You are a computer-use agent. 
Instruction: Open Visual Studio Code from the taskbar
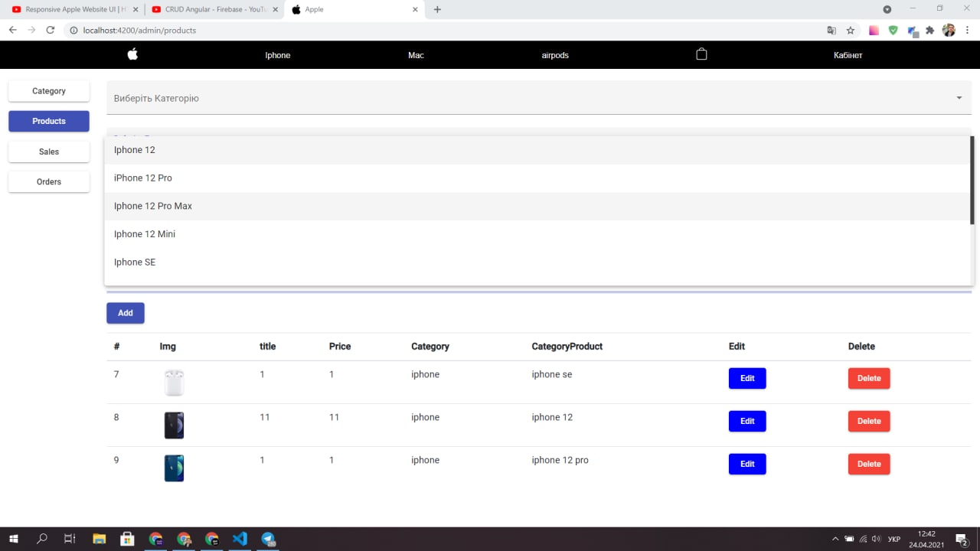pos(240,539)
